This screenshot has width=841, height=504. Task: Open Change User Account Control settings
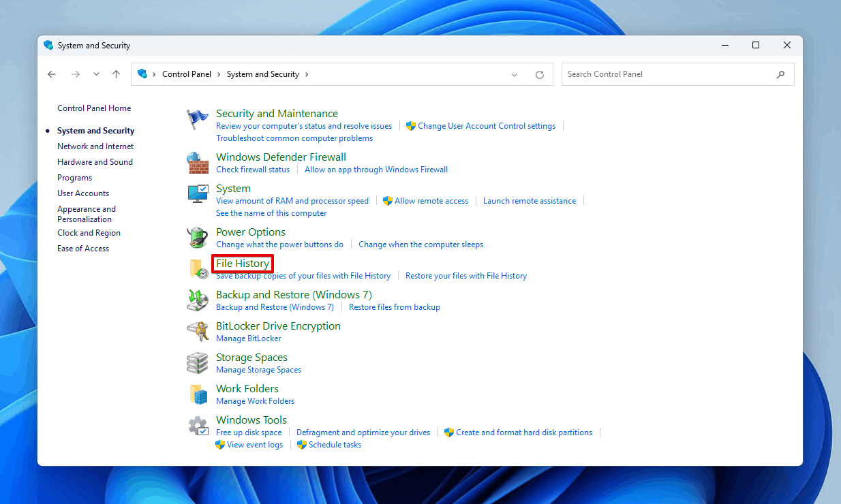click(x=487, y=126)
